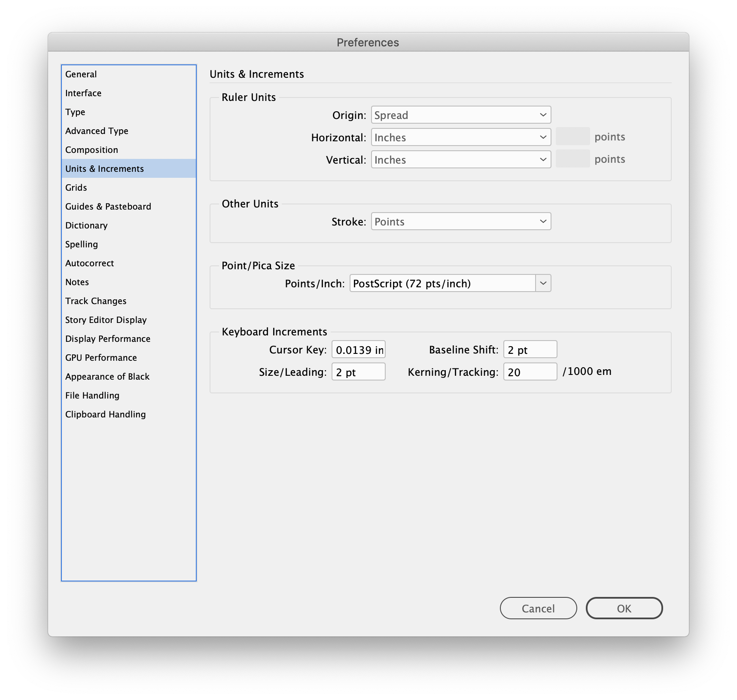
Task: Open Guides & Pasteboard settings
Action: click(108, 206)
